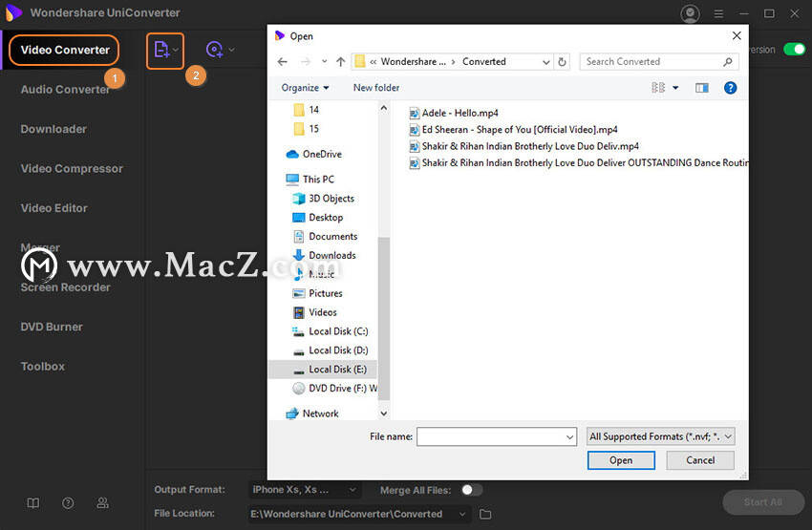Open the All Supported Formats file type dropdown
This screenshot has height=530, width=812.
pyautogui.click(x=661, y=436)
